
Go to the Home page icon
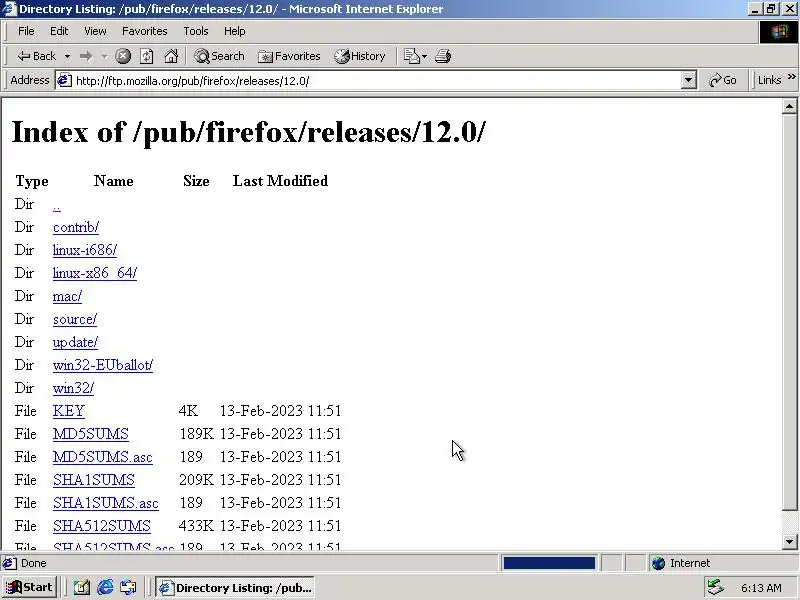pyautogui.click(x=171, y=56)
